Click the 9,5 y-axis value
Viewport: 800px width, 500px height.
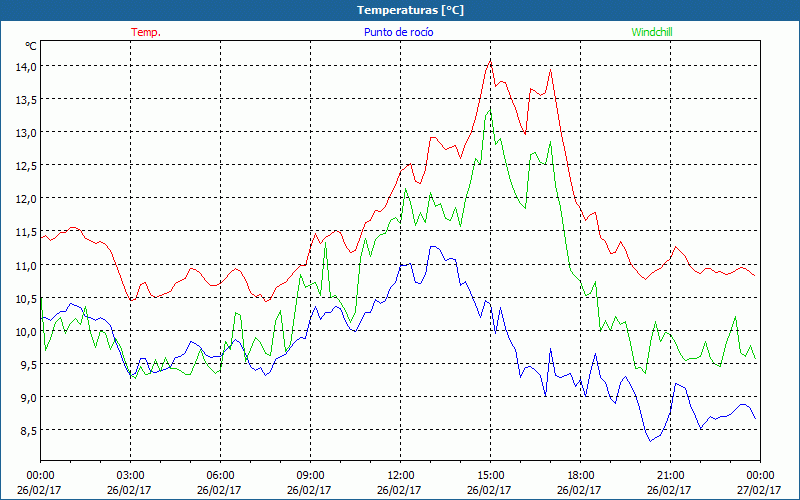coord(28,365)
